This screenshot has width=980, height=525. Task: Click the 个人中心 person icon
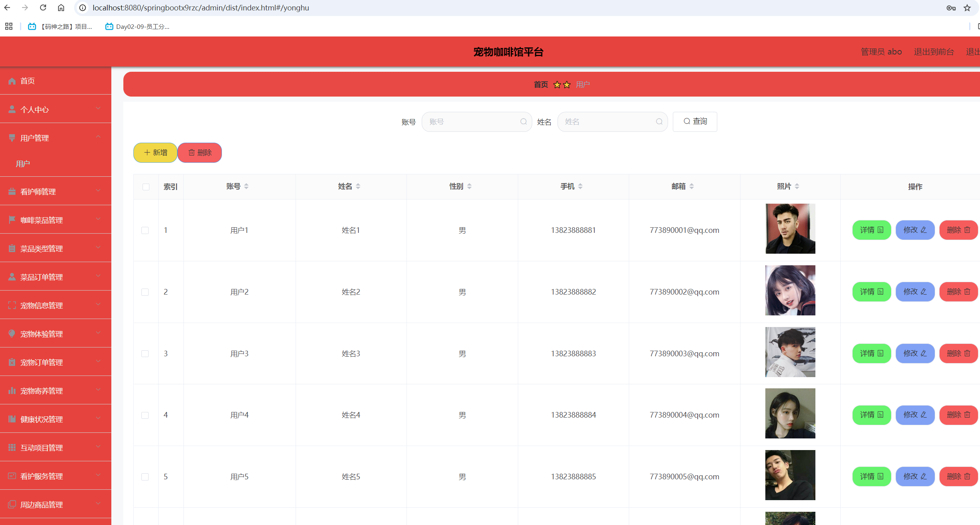tap(12, 109)
